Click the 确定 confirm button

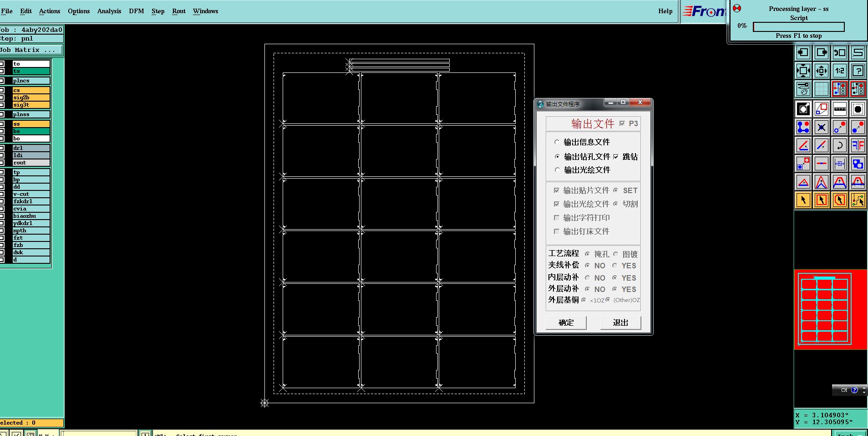pos(566,323)
